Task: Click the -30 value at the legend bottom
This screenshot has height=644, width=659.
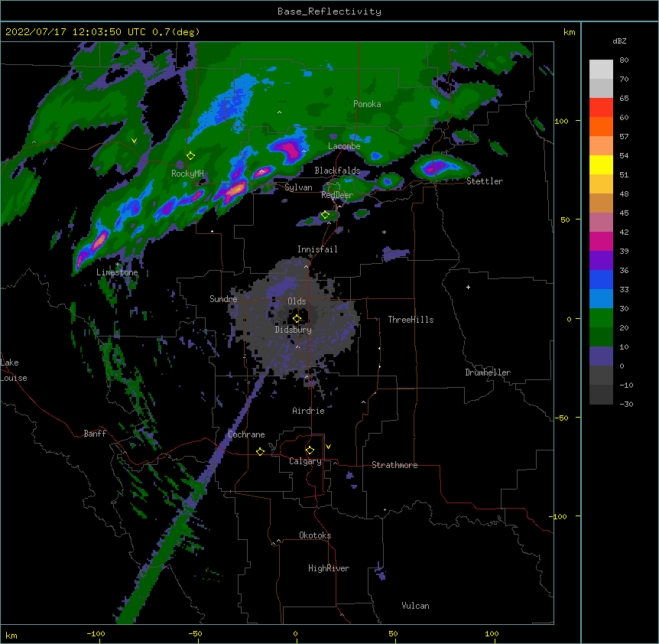Action: pyautogui.click(x=626, y=404)
